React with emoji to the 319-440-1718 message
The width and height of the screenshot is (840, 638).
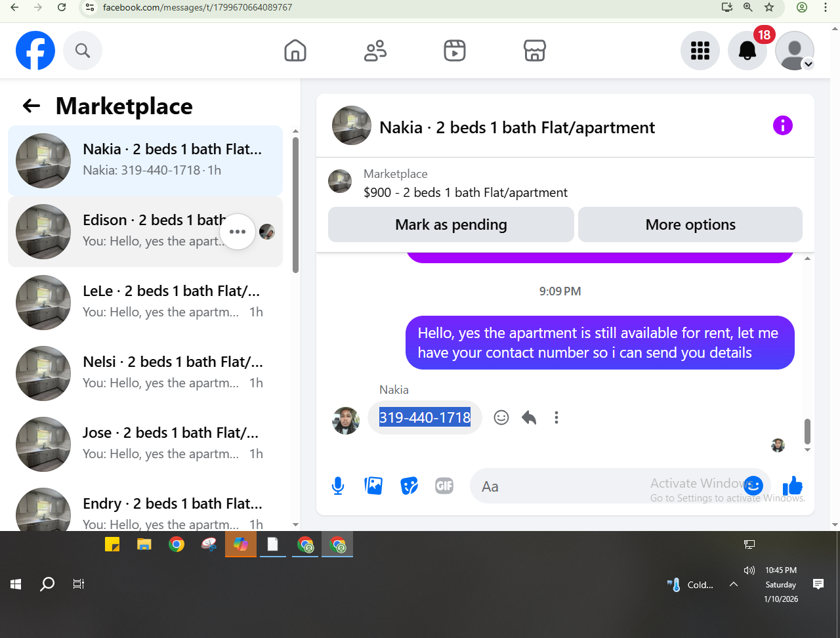tap(501, 417)
